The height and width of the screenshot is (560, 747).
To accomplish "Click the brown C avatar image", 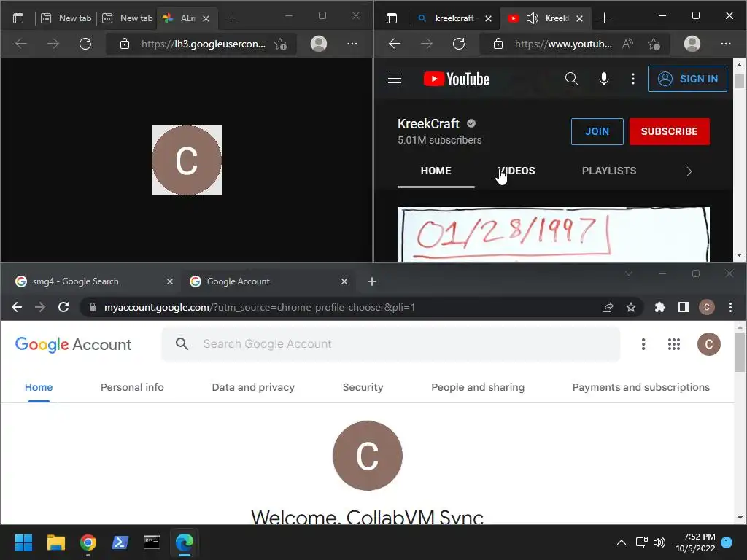I will point(186,160).
